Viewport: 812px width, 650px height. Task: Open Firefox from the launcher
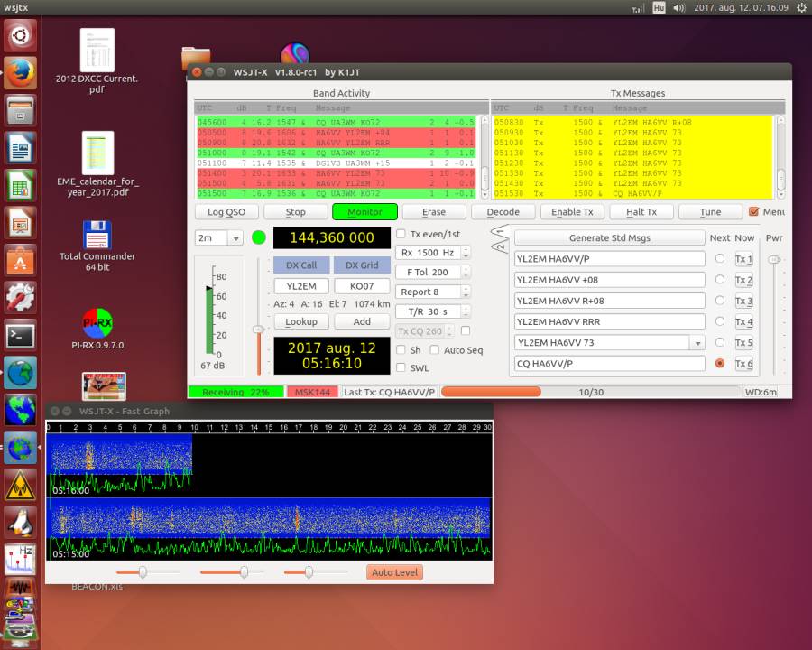[x=20, y=72]
